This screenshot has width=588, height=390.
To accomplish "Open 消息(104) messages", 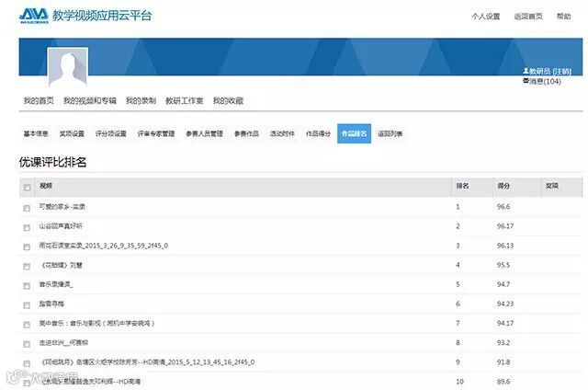I will pyautogui.click(x=545, y=81).
